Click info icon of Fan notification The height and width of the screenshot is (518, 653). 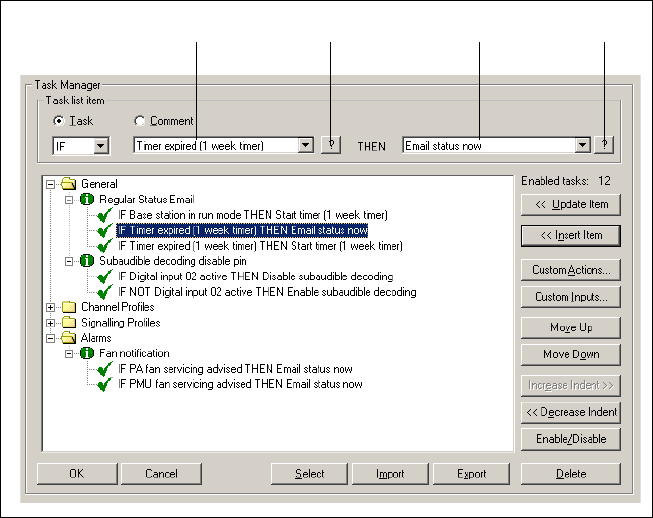pos(87,354)
